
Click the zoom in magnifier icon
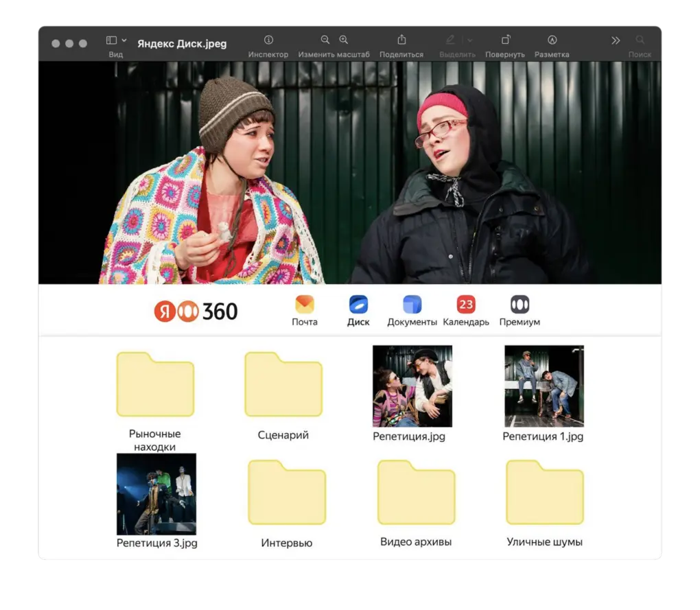pyautogui.click(x=344, y=40)
